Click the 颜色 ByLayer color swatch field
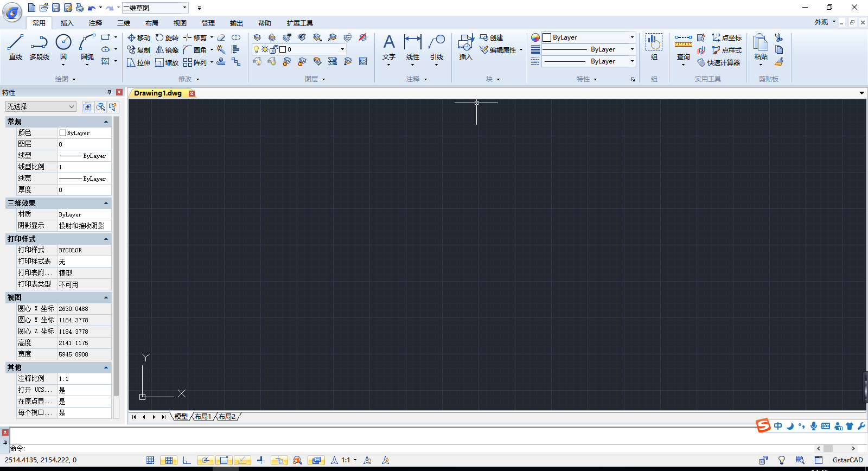 coord(84,133)
